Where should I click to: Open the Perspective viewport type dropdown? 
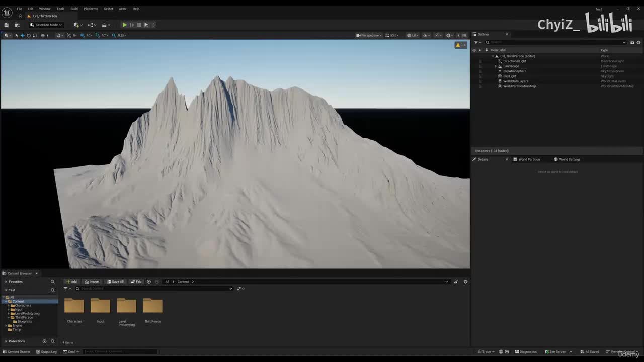(x=369, y=35)
